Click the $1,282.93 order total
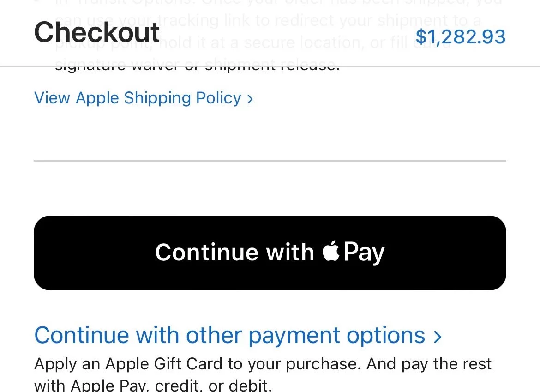 tap(460, 37)
